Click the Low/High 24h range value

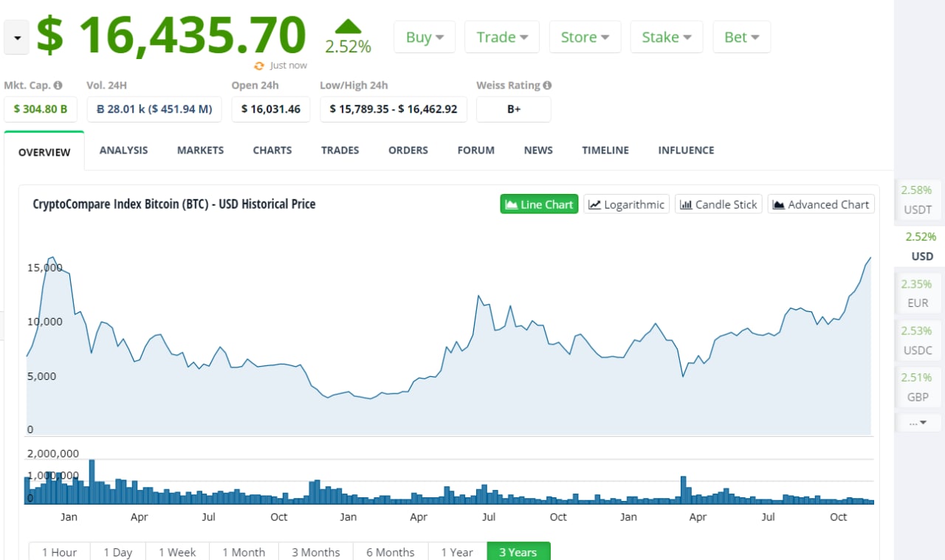point(394,109)
